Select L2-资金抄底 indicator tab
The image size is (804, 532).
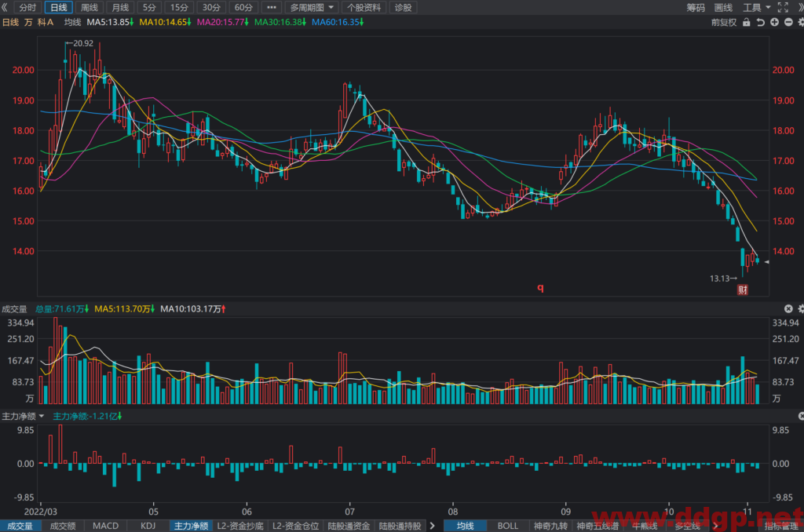pos(240,526)
